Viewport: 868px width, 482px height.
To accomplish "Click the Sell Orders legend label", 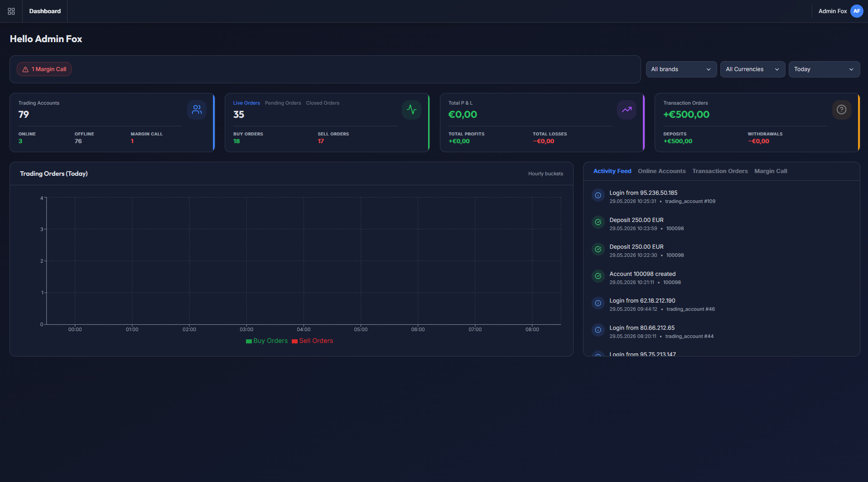I will click(x=316, y=341).
